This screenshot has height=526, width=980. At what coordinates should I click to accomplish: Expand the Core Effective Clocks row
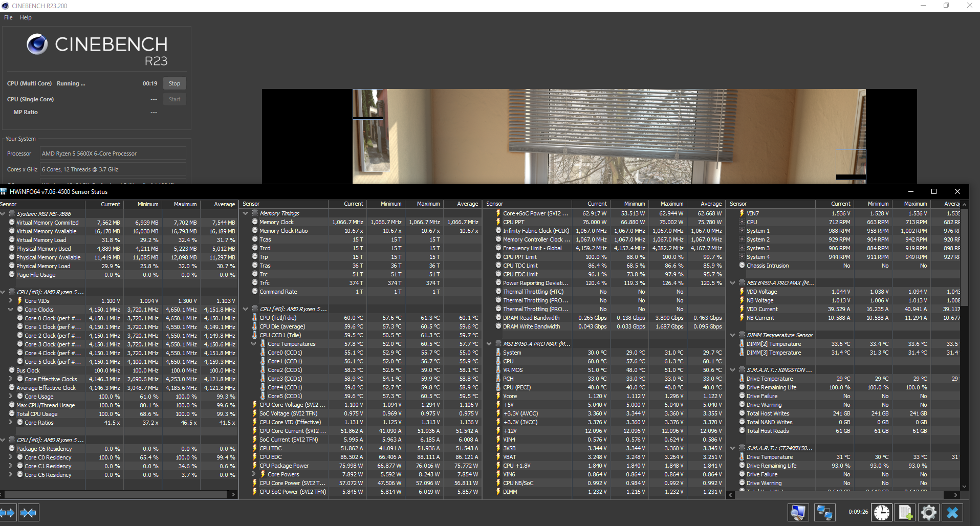[x=11, y=379]
